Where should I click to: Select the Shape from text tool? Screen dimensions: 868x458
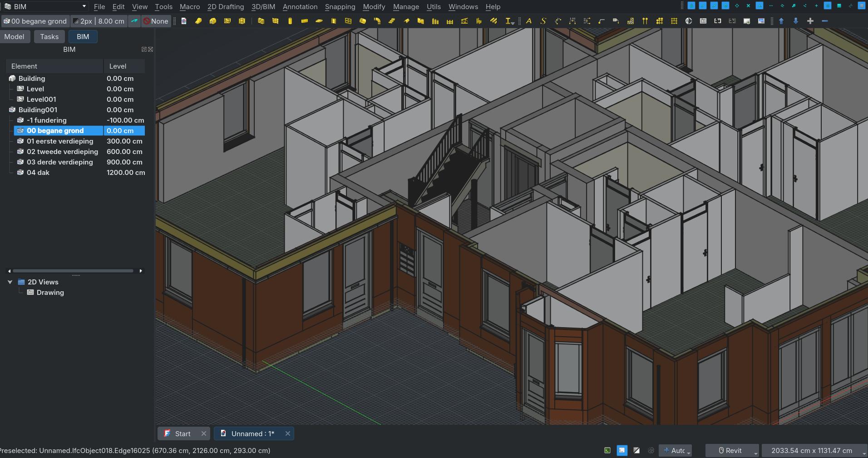543,21
